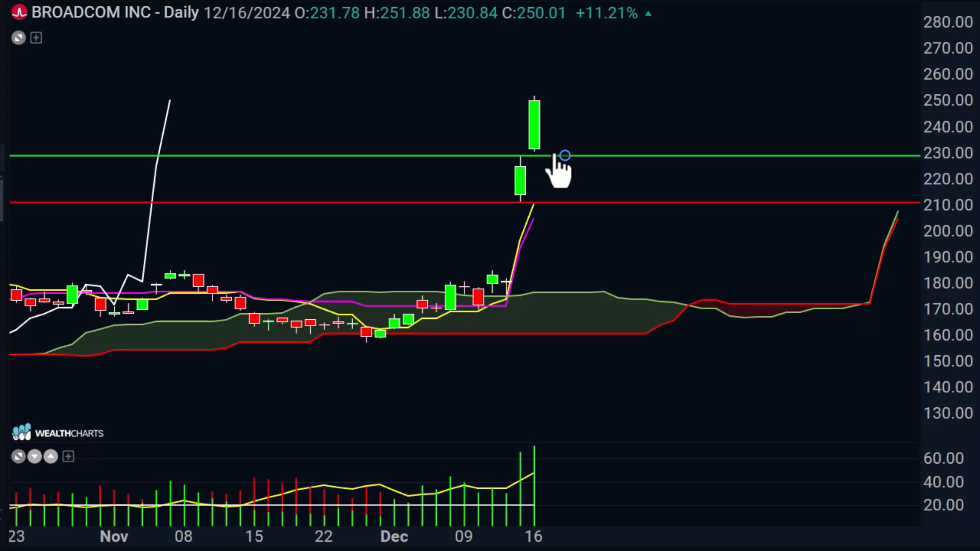The image size is (980, 551).
Task: Click the 130.00 price axis label
Action: (948, 413)
